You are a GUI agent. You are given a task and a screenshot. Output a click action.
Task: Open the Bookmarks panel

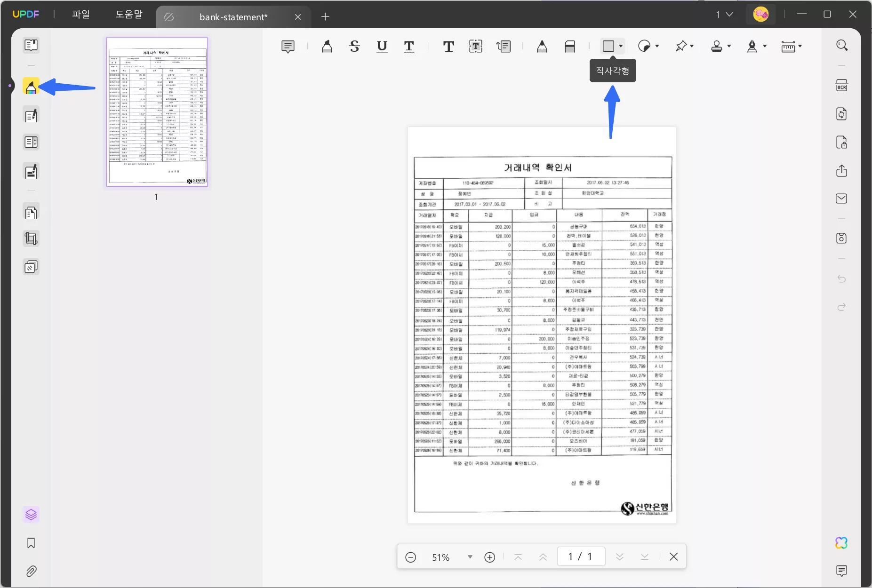[x=31, y=543]
